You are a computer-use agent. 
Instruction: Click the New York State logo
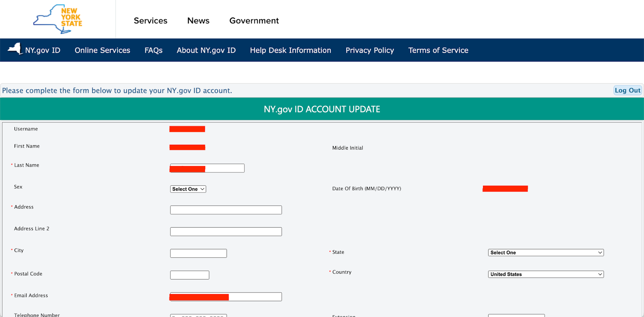tap(58, 19)
